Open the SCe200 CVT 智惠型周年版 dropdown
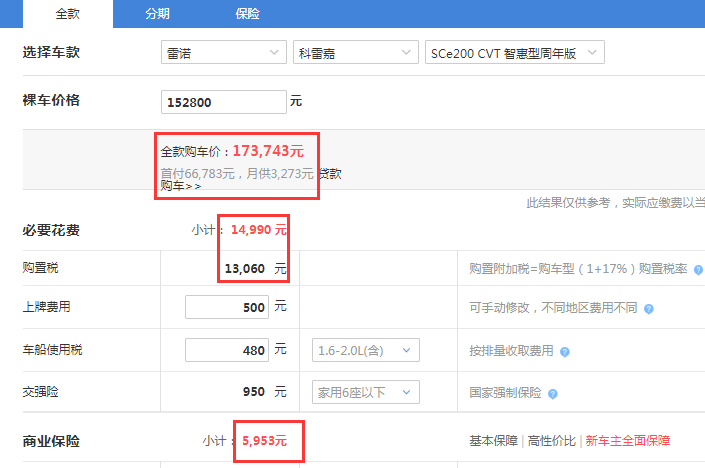The height and width of the screenshot is (468, 705). 515,52
